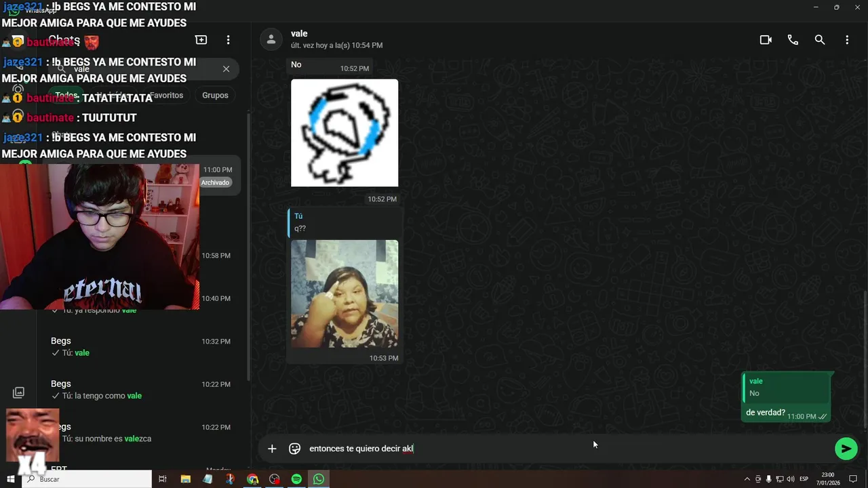The image size is (868, 488).
Task: Open the volume tray icon
Action: coord(790,479)
